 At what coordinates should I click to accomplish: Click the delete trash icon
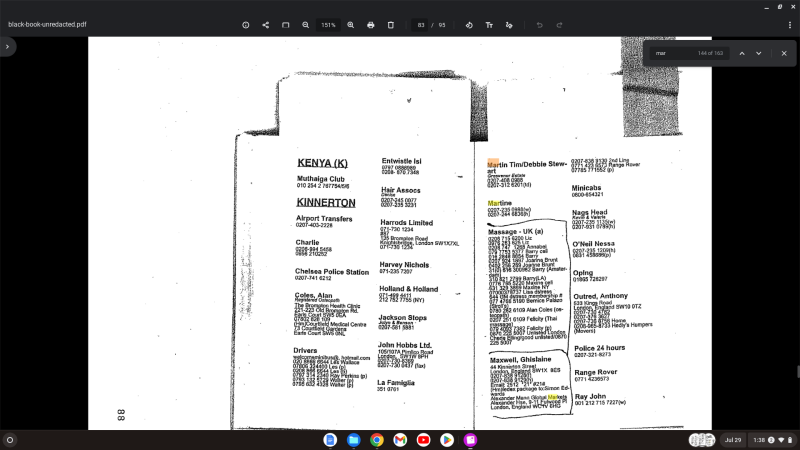tap(390, 25)
